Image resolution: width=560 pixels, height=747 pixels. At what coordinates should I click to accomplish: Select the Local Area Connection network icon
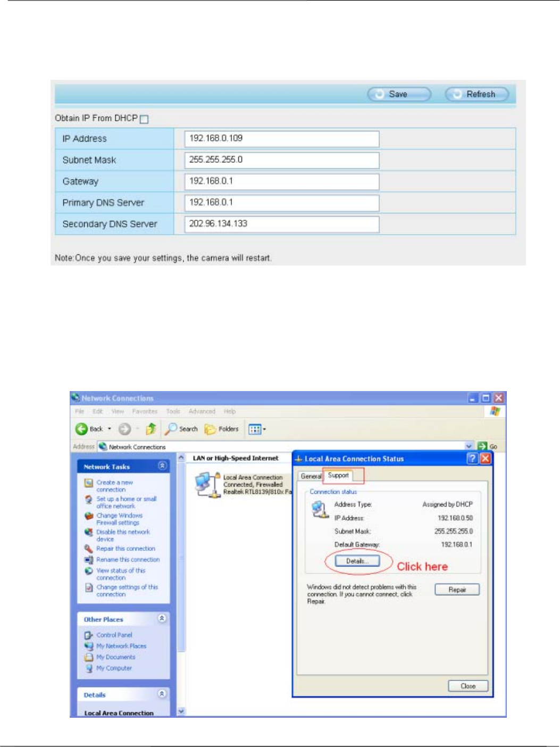pos(207,485)
